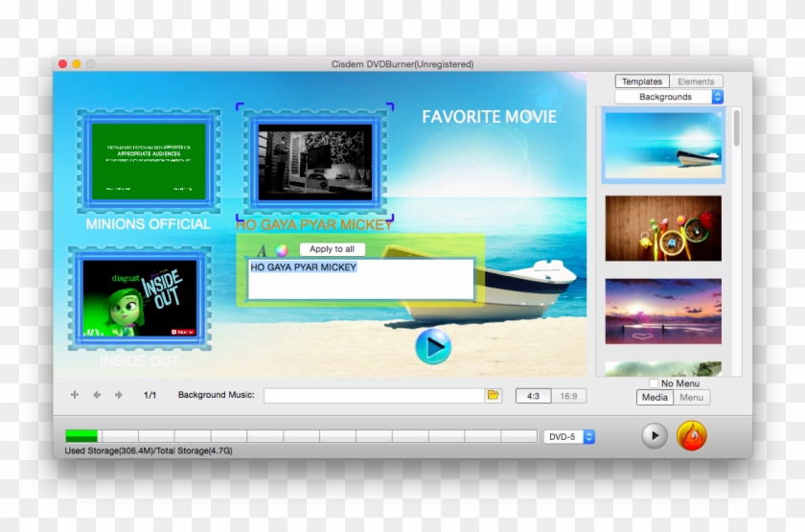Add a new menu page with plus icon
This screenshot has height=532, width=805.
75,395
